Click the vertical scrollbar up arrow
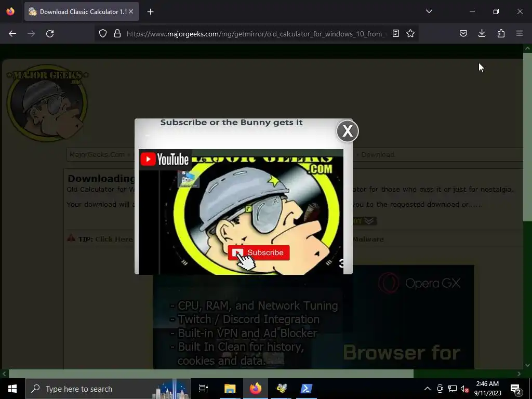This screenshot has width=532, height=399. click(x=528, y=48)
